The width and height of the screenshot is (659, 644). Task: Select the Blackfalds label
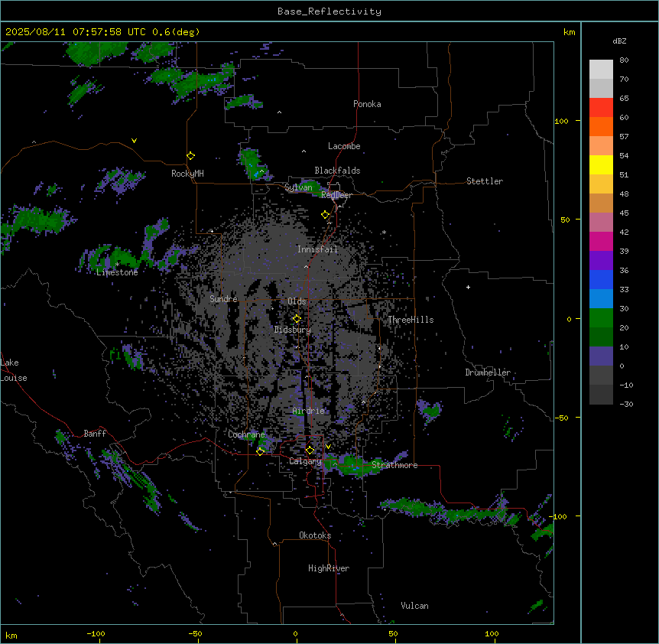337,171
